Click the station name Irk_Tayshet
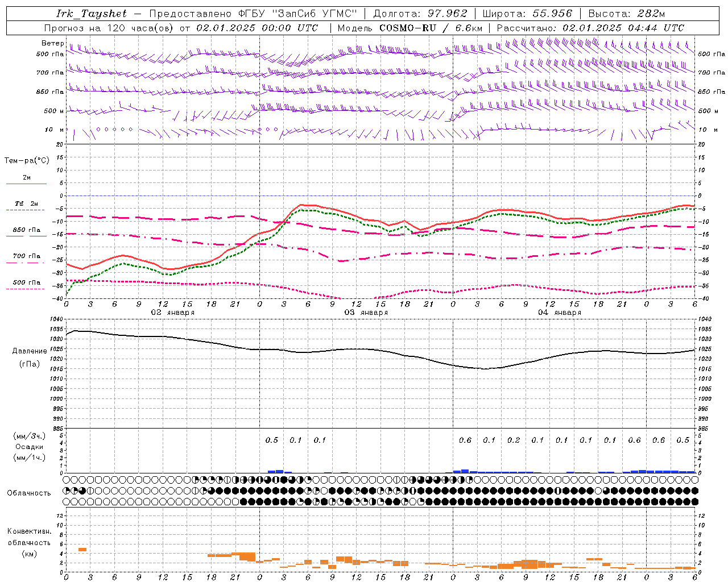The height and width of the screenshot is (582, 728). tap(92, 14)
